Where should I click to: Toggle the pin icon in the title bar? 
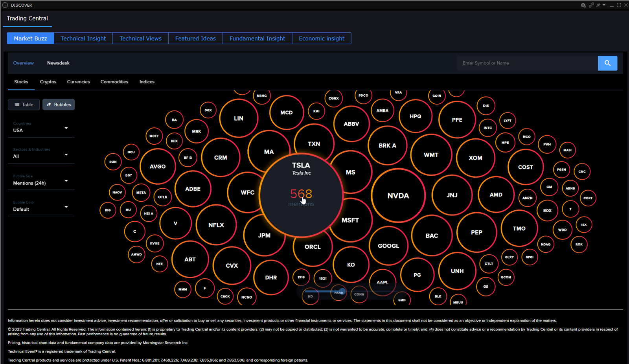pyautogui.click(x=598, y=5)
